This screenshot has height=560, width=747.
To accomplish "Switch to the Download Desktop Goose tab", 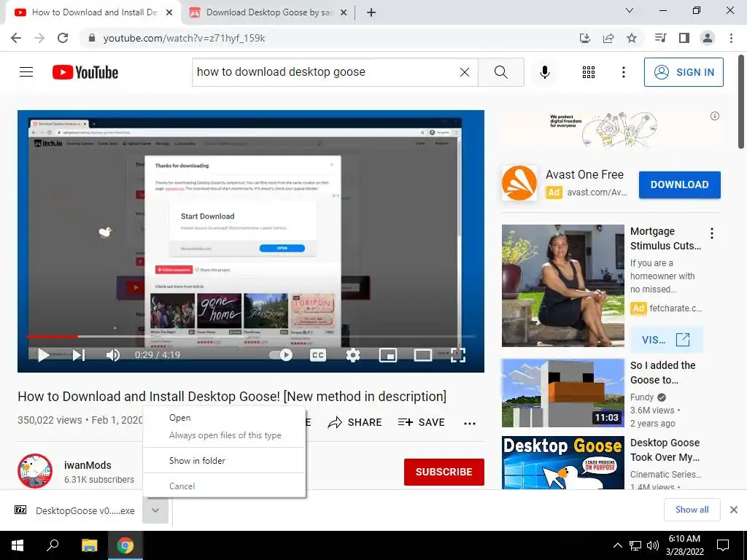I will click(268, 12).
